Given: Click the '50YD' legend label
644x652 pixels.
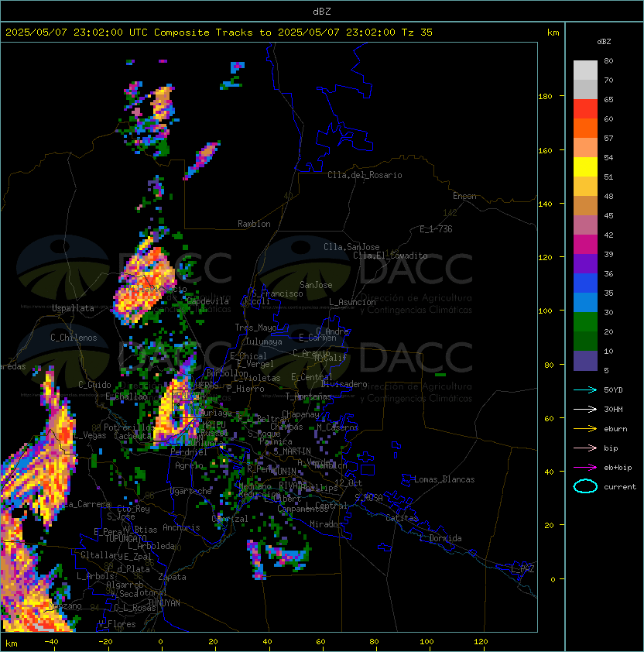Looking at the screenshot, I should point(613,390).
